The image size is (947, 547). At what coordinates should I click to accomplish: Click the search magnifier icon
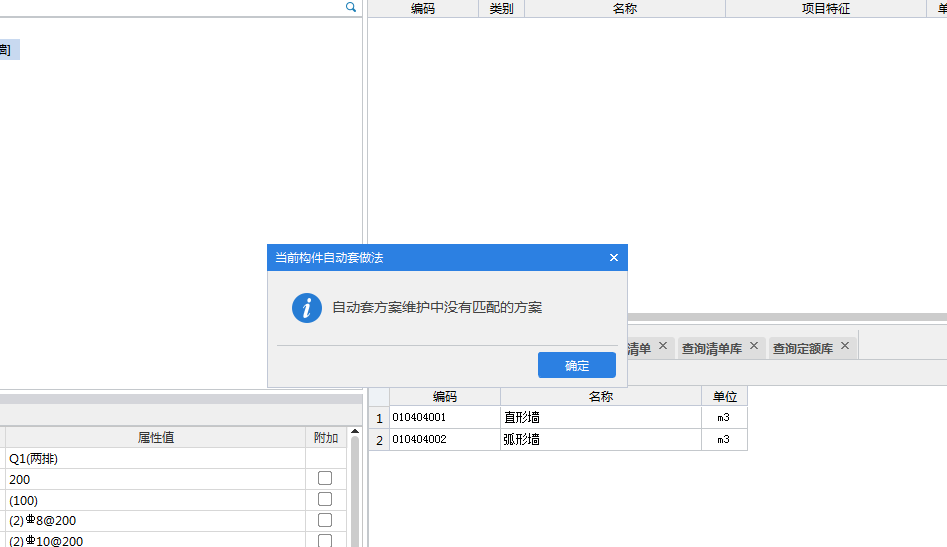point(350,7)
